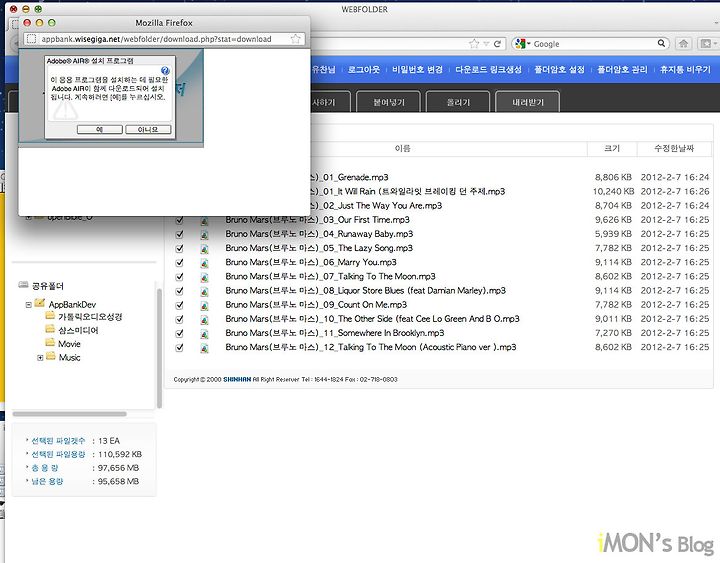Screen dimensions: 720x563
Task: Click the file icon of 11_Somewhere In Brooklyn.mp3
Action: coord(204,334)
